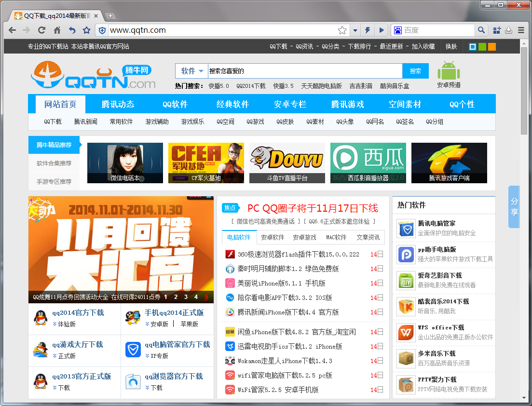Click the Flash icon beside 360极速浏览器
The image size is (532, 406).
click(230, 254)
